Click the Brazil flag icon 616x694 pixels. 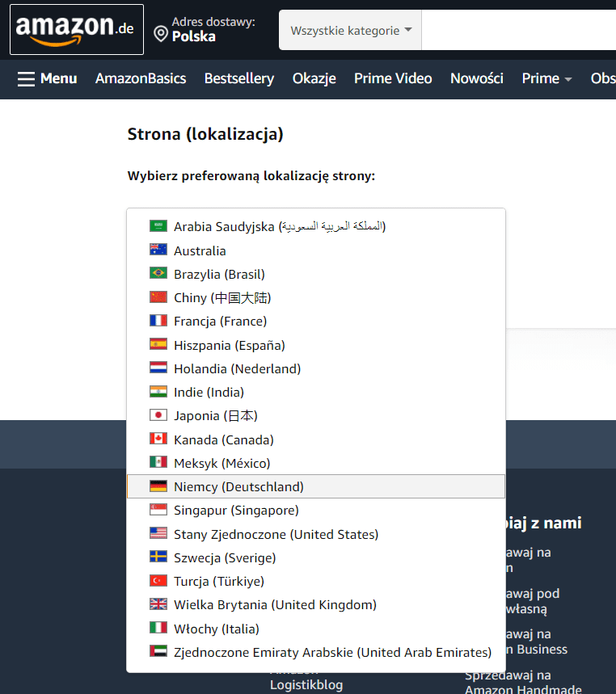coord(158,273)
